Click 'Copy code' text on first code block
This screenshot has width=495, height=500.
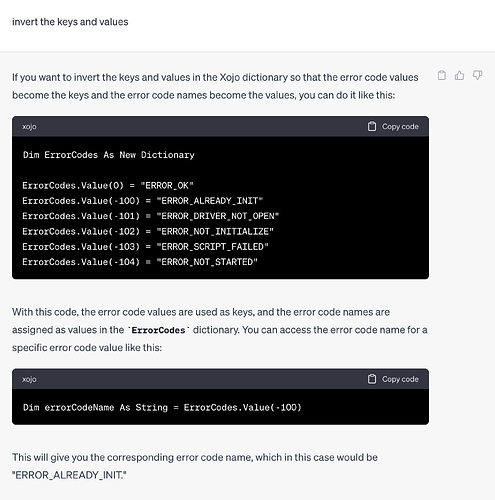point(400,127)
